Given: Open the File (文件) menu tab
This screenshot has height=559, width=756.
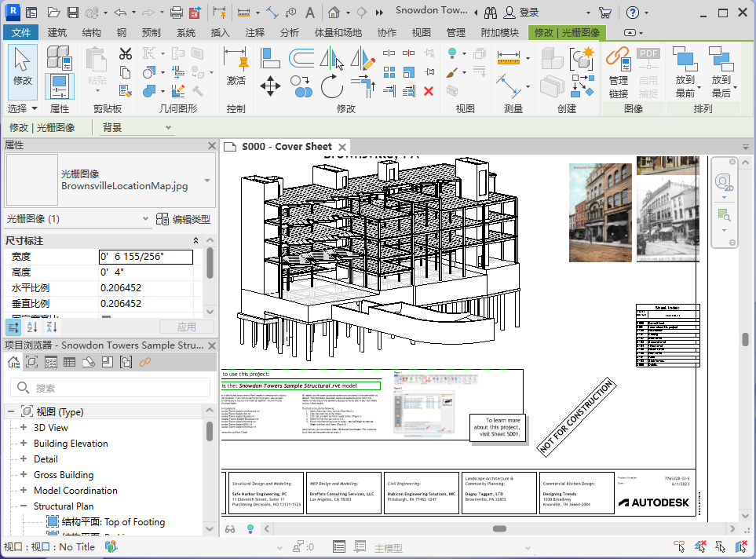Looking at the screenshot, I should click(x=21, y=32).
